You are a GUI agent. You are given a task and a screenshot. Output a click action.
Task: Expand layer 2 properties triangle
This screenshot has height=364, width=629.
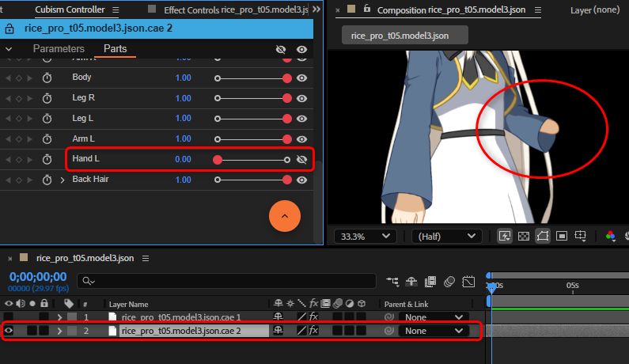pyautogui.click(x=59, y=331)
